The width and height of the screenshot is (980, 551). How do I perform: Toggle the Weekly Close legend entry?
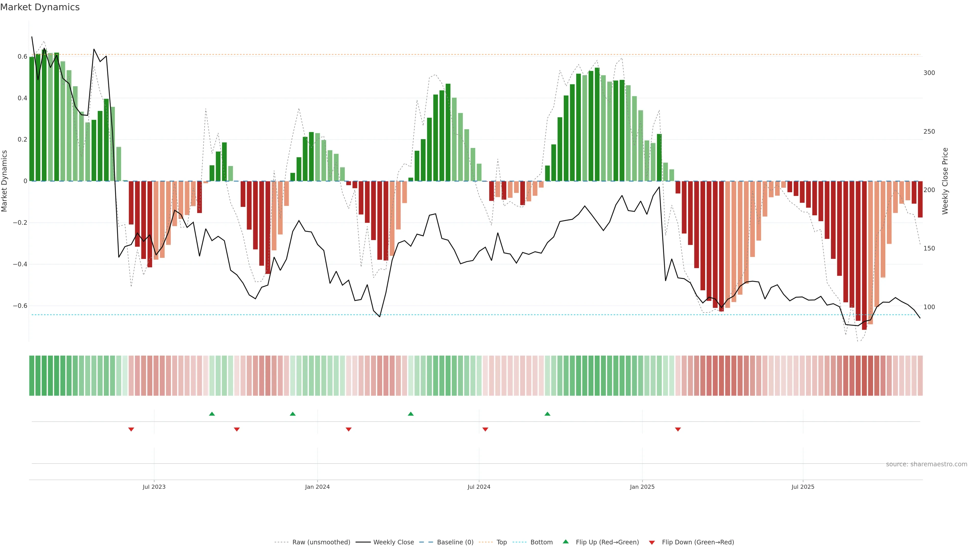[x=393, y=542]
